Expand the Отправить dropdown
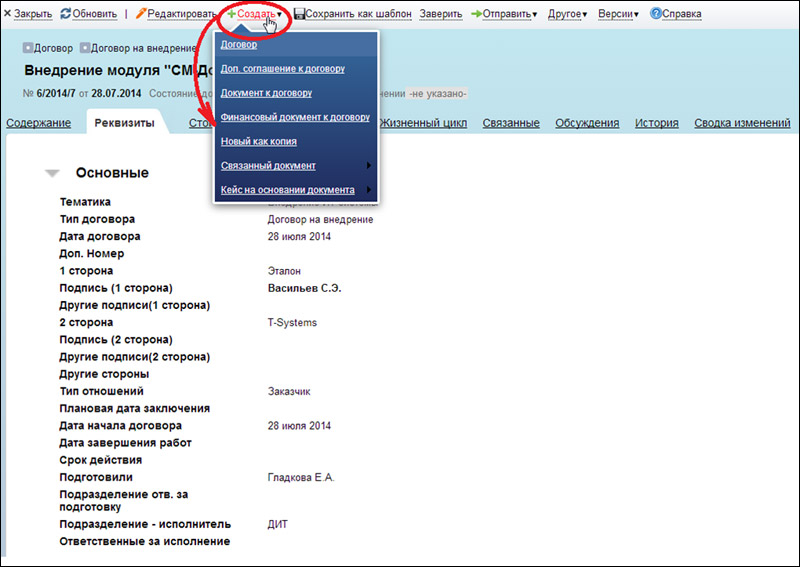The width and height of the screenshot is (800, 567). pyautogui.click(x=509, y=14)
